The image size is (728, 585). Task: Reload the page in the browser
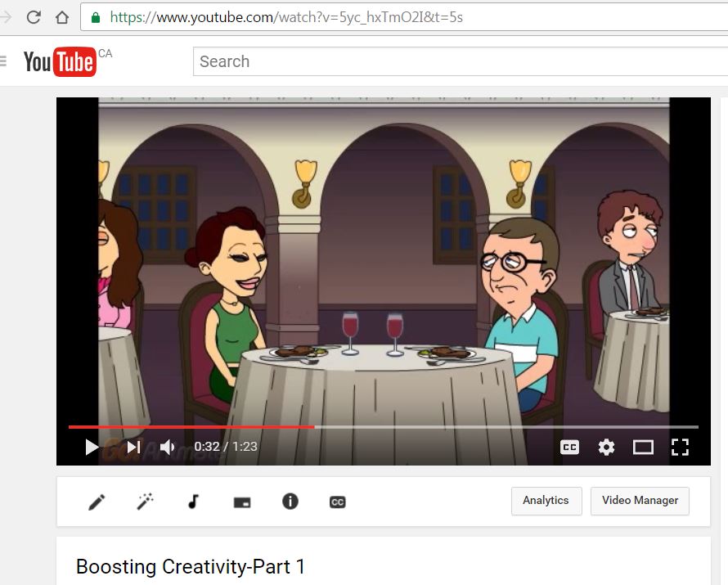click(x=34, y=16)
